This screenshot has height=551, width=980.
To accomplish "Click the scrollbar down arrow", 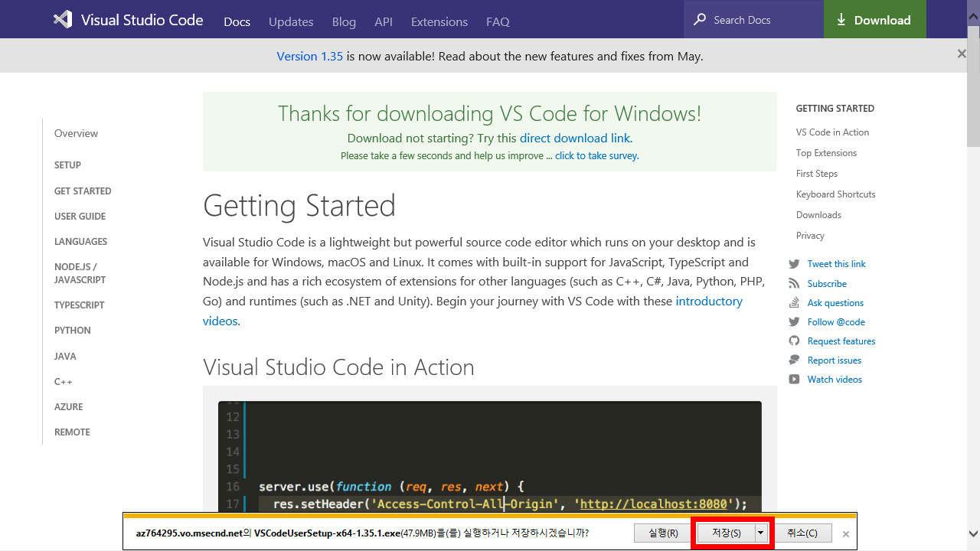I will point(973,533).
